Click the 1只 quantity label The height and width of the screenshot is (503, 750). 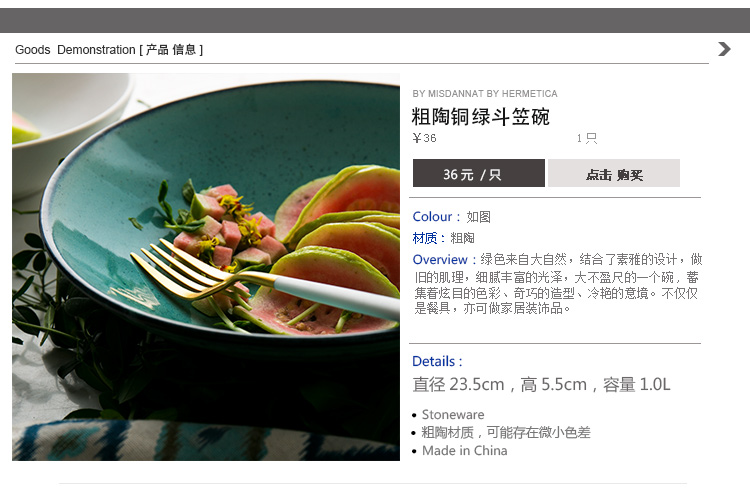click(586, 139)
